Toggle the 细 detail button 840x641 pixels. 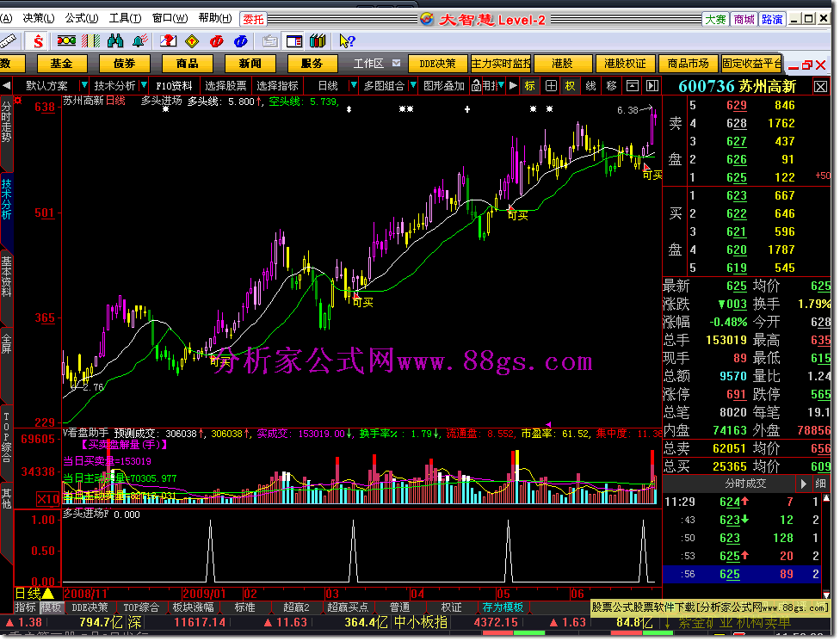click(820, 484)
